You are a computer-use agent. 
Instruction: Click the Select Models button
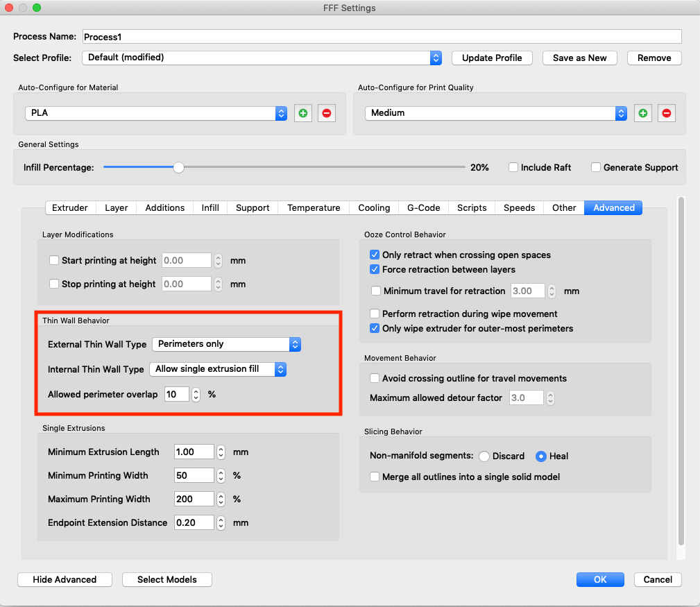pyautogui.click(x=167, y=580)
